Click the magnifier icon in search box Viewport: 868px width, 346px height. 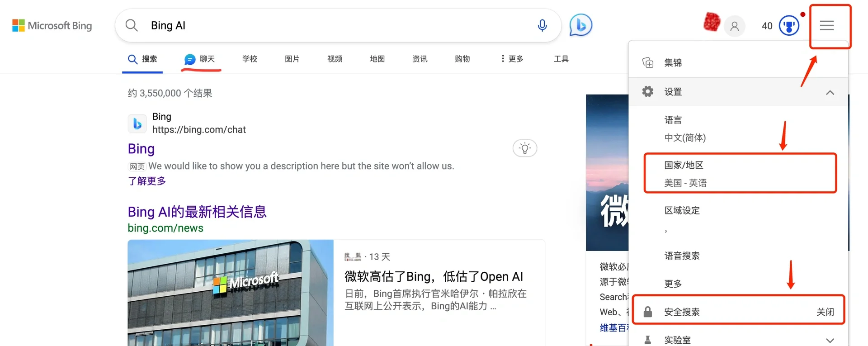(132, 25)
